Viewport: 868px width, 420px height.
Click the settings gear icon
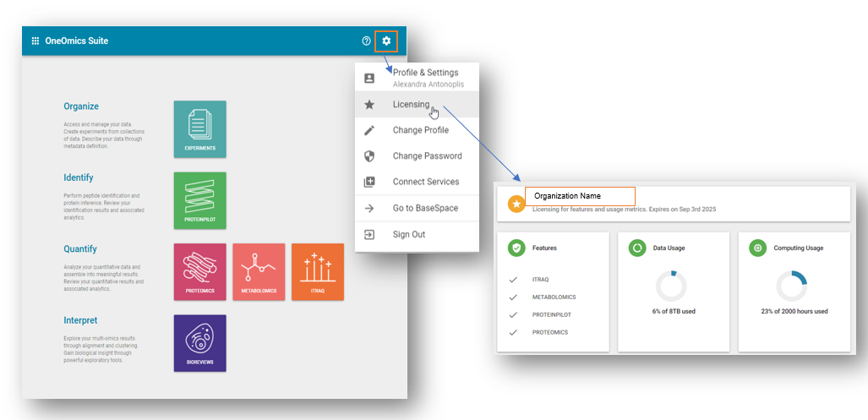click(x=386, y=41)
